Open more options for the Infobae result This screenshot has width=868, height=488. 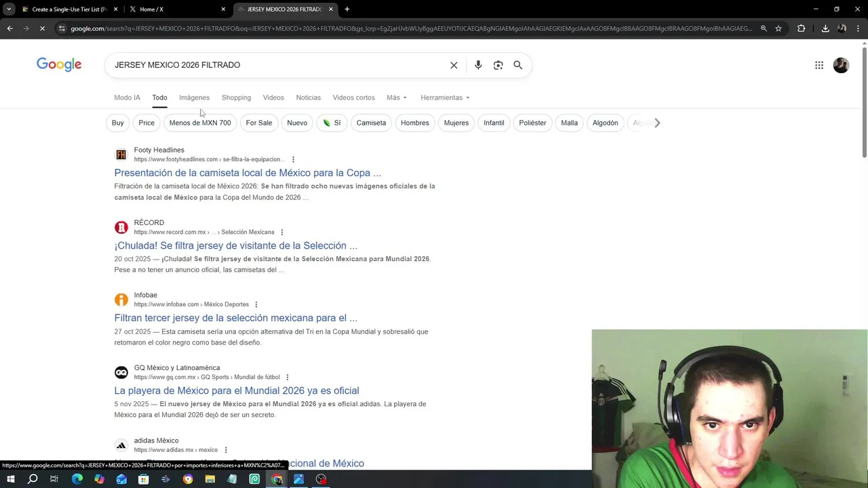[256, 304]
